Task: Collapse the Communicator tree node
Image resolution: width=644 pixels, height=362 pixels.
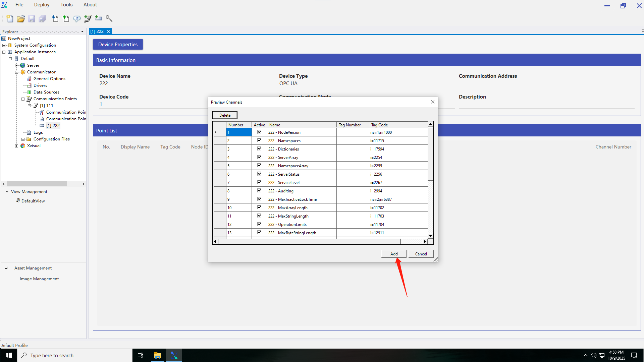Action: click(16, 72)
